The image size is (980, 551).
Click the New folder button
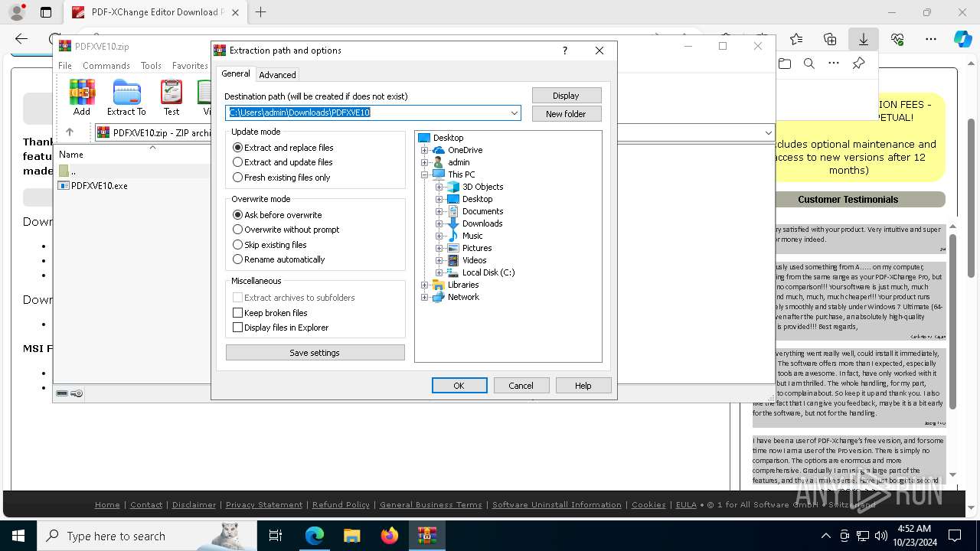point(567,114)
